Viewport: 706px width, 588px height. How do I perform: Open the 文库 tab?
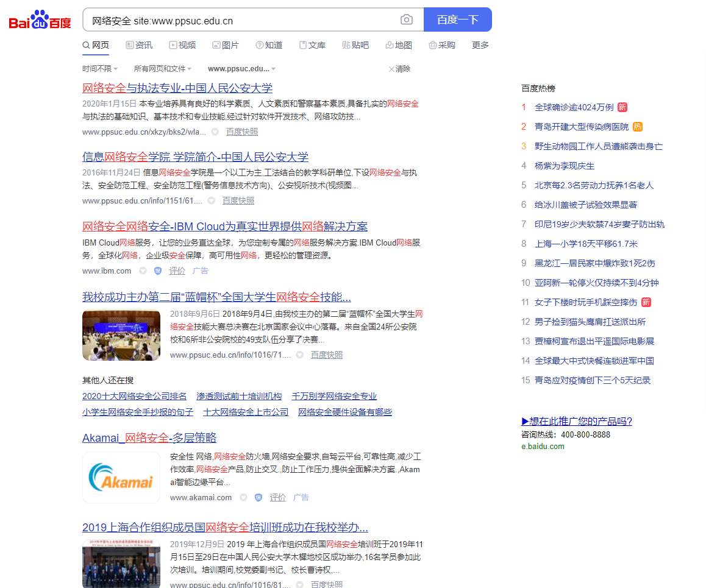(x=313, y=45)
